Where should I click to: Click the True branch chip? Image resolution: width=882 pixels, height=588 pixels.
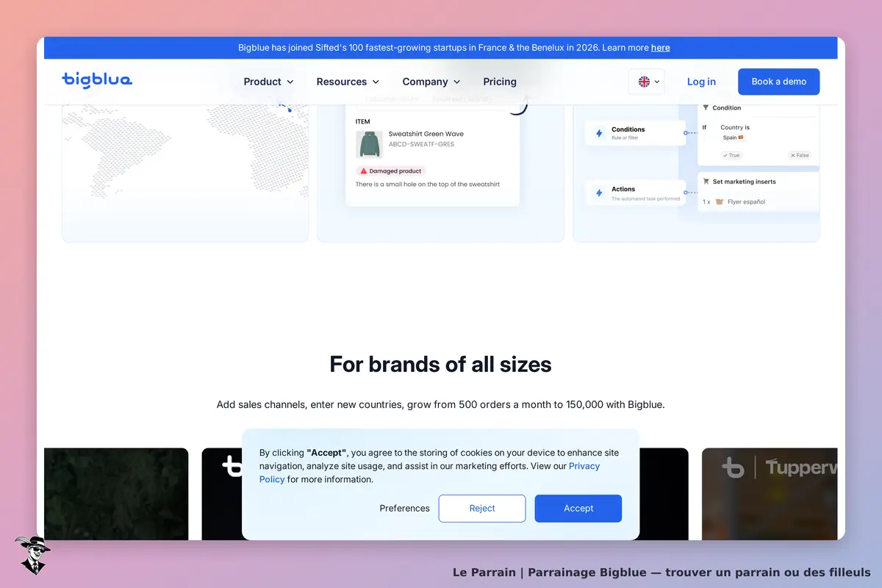tap(731, 155)
